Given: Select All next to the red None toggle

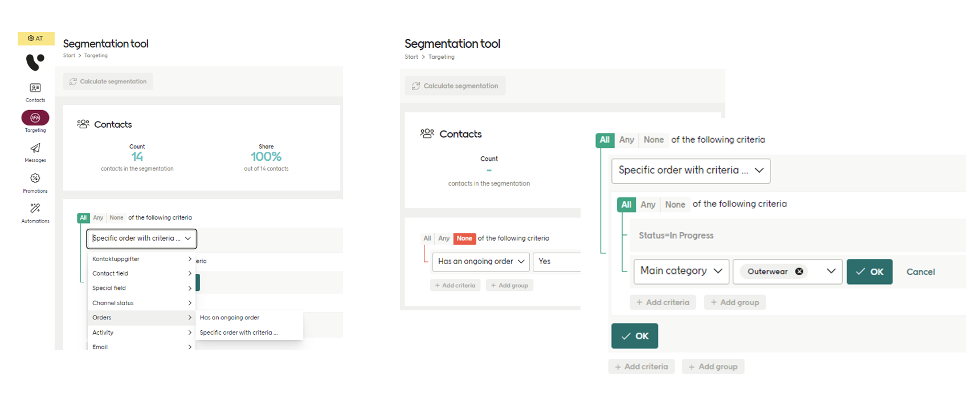Looking at the screenshot, I should click(x=427, y=238).
